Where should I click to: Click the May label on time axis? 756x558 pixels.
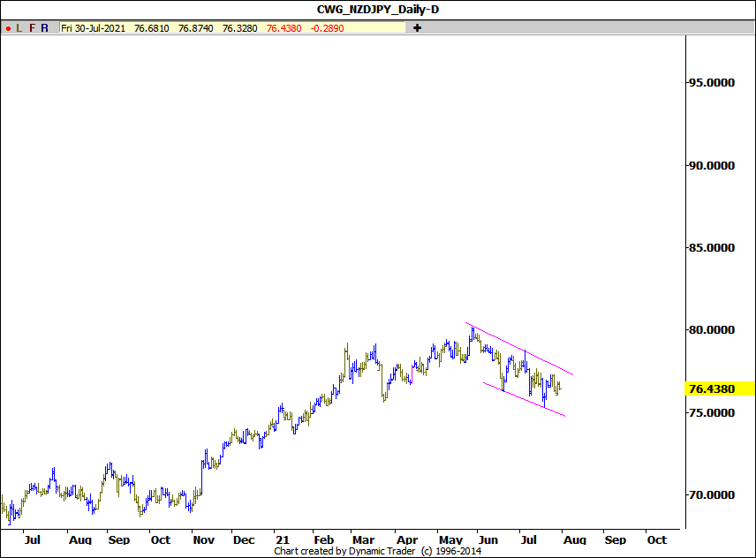pyautogui.click(x=450, y=539)
